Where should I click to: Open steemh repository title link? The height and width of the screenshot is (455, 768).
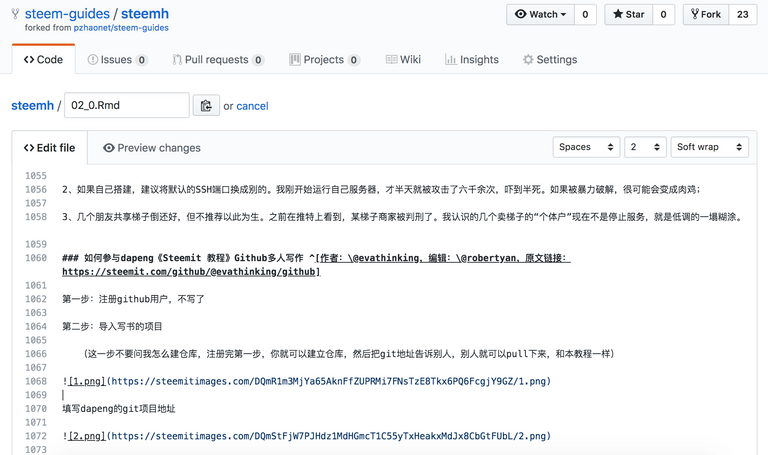(144, 14)
